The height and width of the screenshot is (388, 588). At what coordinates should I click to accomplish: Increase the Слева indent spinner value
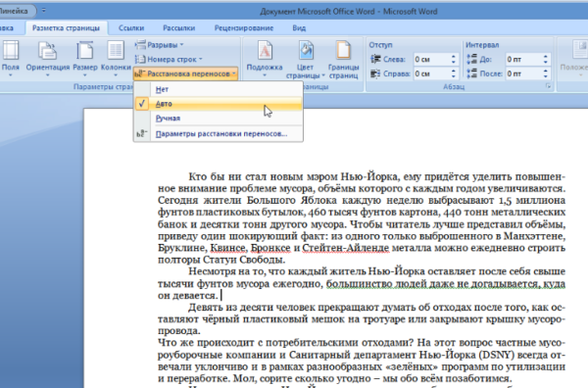454,57
